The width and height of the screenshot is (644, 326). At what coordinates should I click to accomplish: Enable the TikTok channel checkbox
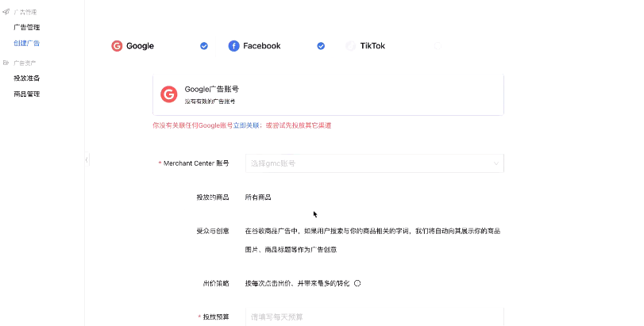438,46
